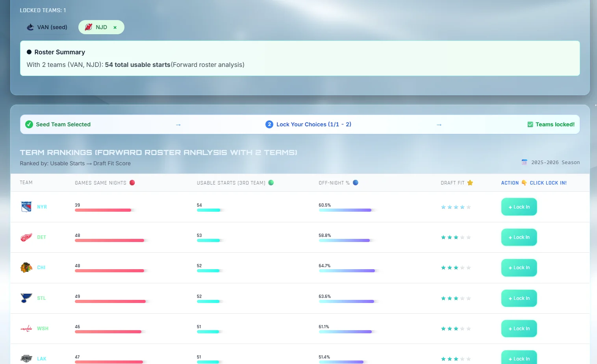The height and width of the screenshot is (364, 597).
Task: Lock in the DET team
Action: coord(519,237)
